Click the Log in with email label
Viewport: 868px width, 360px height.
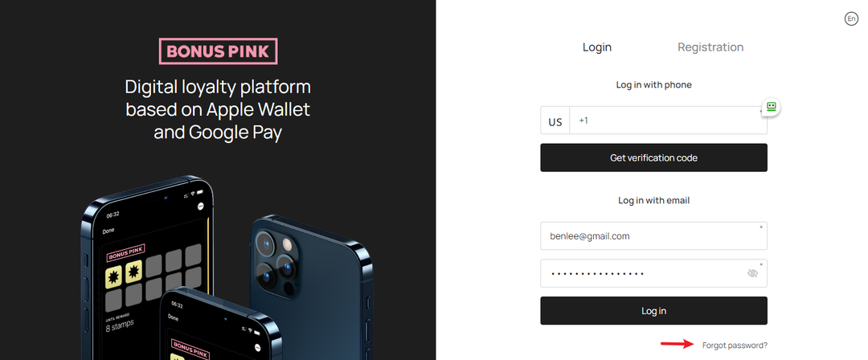(x=653, y=201)
